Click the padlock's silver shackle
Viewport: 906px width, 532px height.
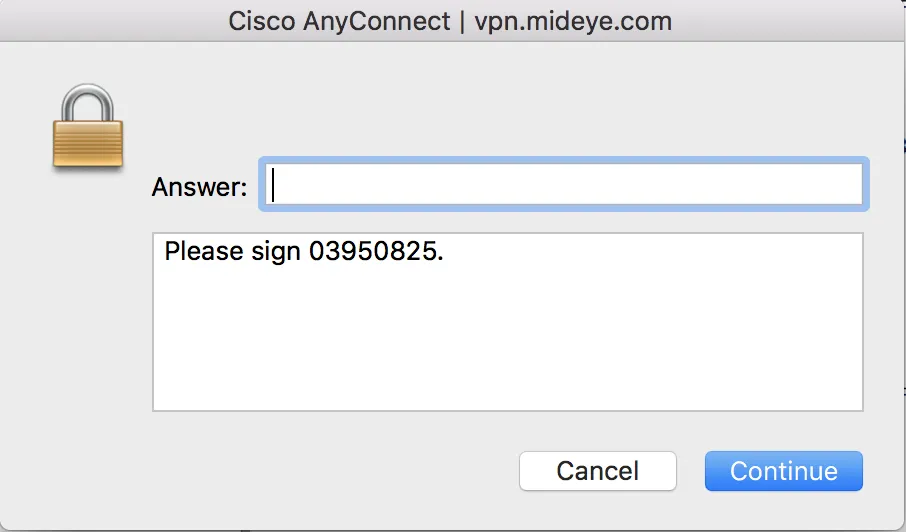coord(87,100)
